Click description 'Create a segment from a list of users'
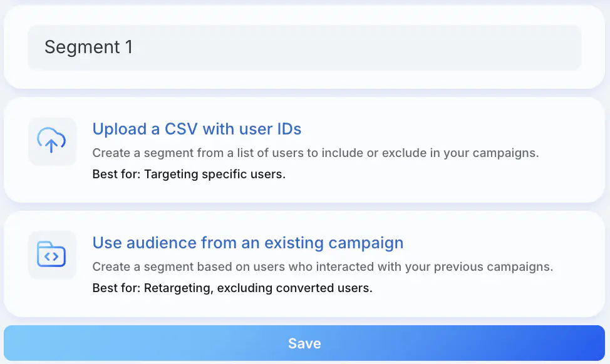610x364 pixels. pos(316,153)
